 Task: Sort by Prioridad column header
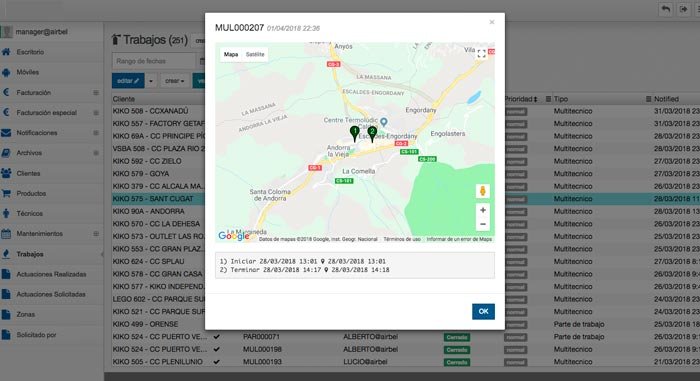[521, 99]
